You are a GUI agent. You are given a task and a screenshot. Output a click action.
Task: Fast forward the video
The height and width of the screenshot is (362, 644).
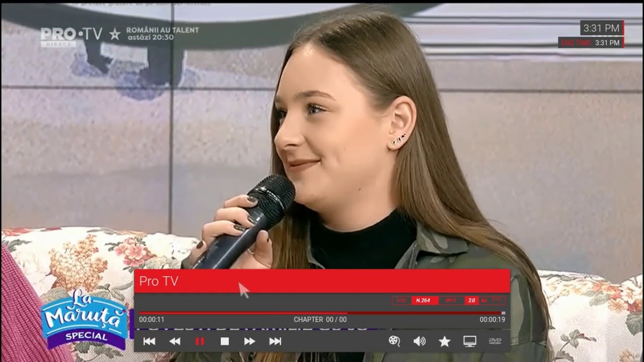coord(250,341)
